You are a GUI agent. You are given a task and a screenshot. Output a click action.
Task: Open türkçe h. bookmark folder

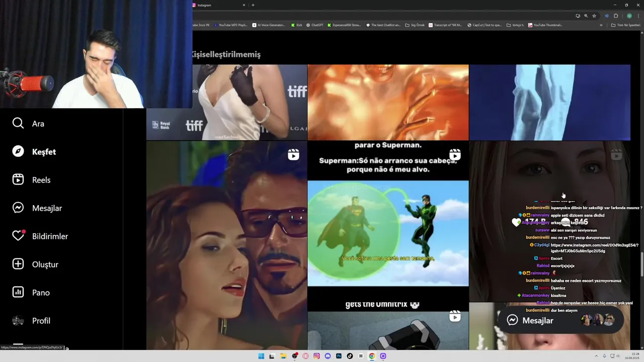515,25
